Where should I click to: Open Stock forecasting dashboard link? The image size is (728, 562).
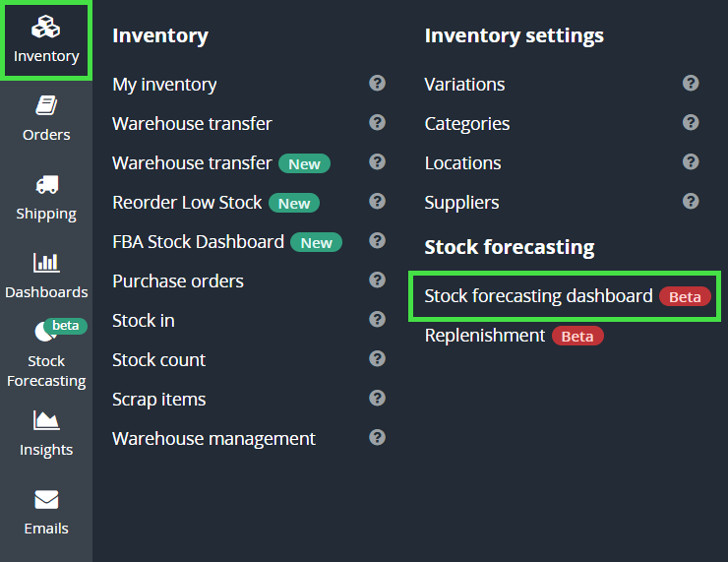tap(538, 296)
